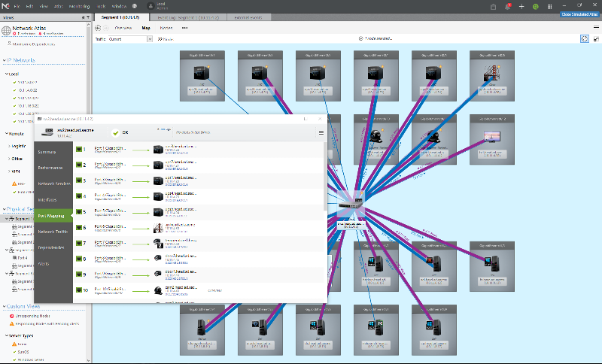Click Close Simulated Atlas button

pos(579,14)
